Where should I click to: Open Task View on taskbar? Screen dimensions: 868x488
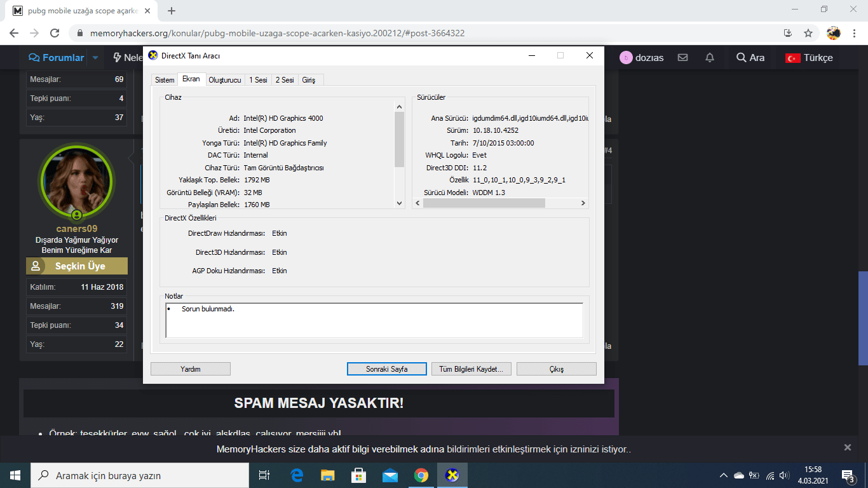pyautogui.click(x=264, y=475)
